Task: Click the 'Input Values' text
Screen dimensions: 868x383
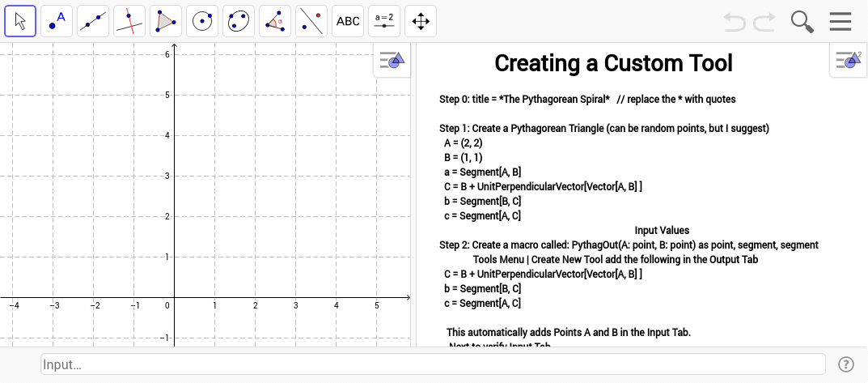Action: (662, 230)
